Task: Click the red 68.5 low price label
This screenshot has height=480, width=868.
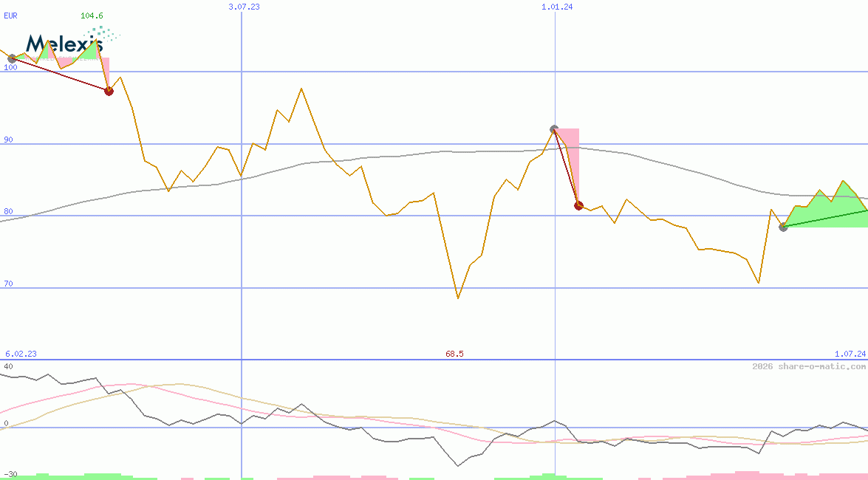Action: [454, 354]
